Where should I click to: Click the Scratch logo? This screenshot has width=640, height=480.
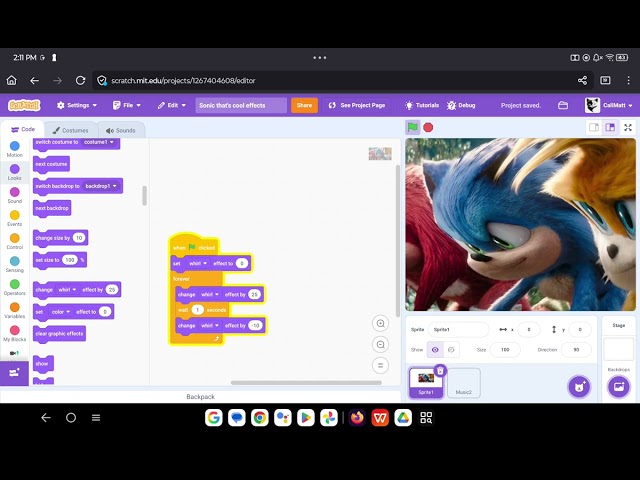click(24, 105)
